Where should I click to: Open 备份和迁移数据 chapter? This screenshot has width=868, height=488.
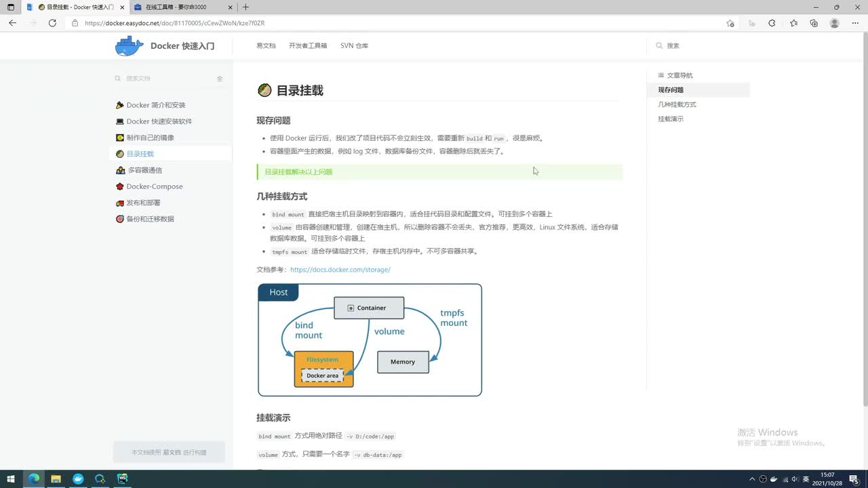click(150, 219)
